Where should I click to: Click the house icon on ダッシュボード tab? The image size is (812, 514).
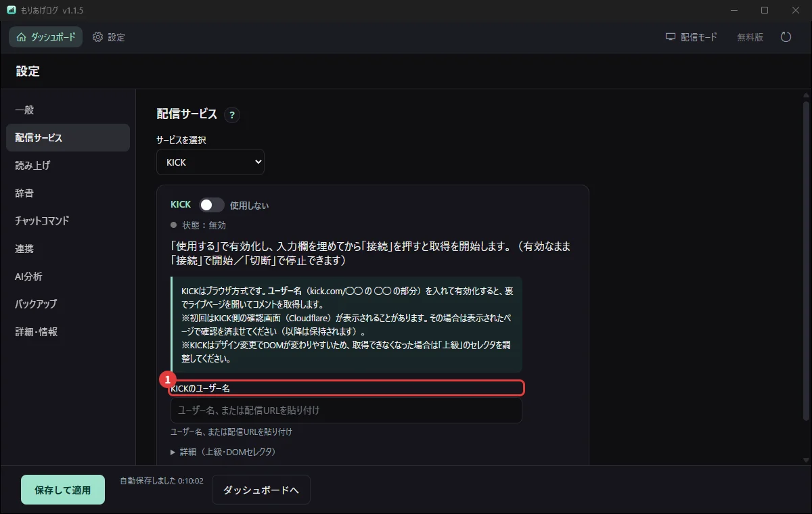click(21, 37)
